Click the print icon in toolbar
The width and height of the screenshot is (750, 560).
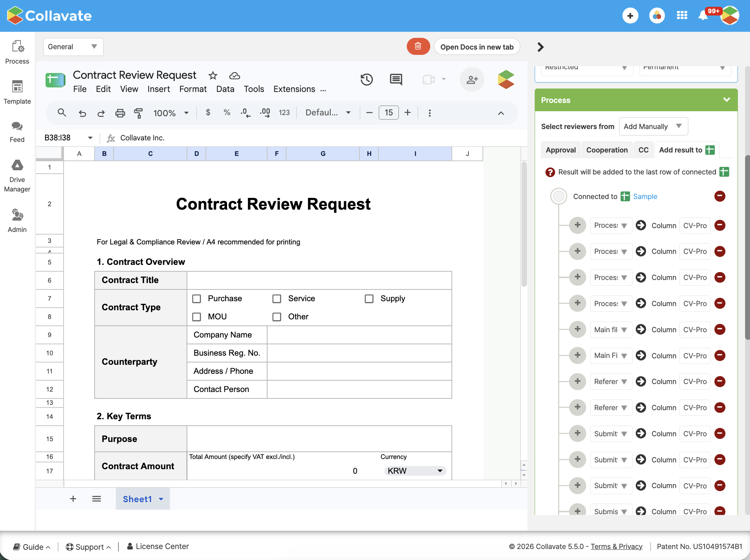point(120,113)
